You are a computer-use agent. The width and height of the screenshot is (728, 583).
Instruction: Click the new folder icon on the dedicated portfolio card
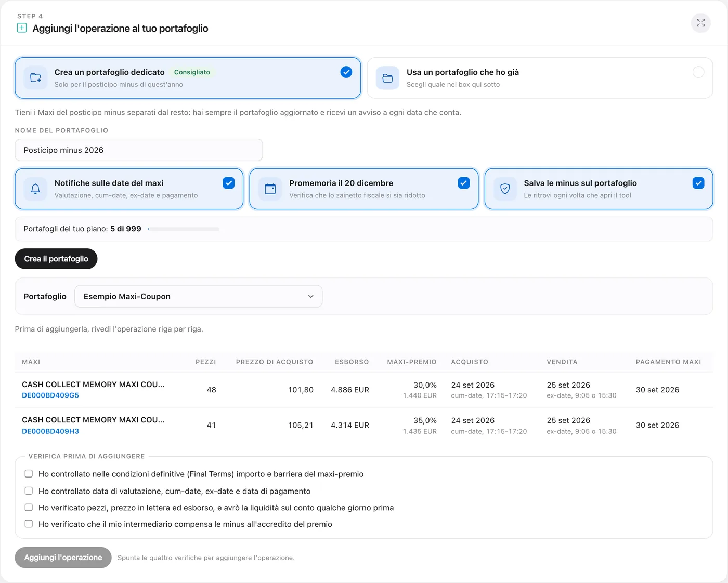tap(35, 78)
